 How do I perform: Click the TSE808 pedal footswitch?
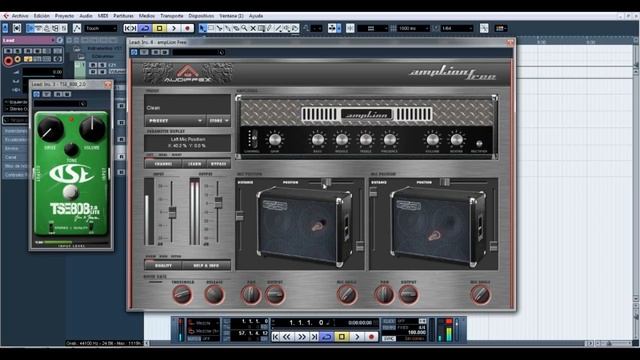click(71, 191)
